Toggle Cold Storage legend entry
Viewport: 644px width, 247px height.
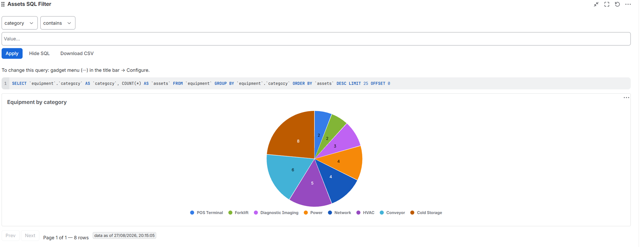tap(426, 213)
